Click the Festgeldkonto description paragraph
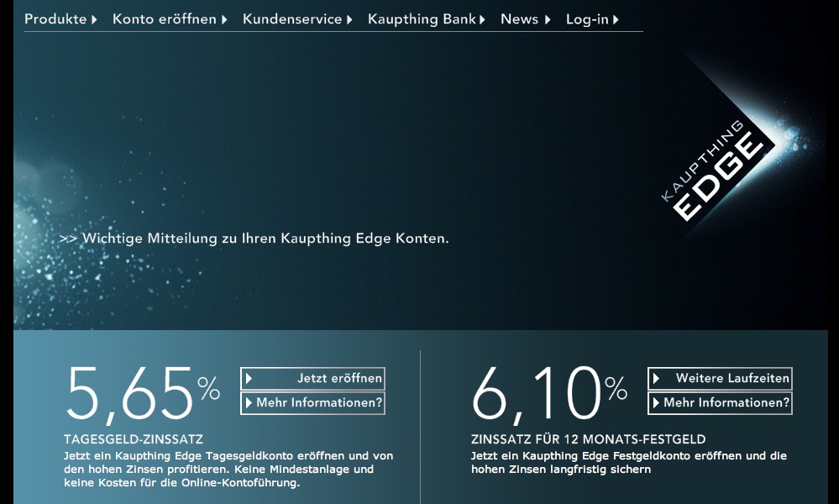The width and height of the screenshot is (839, 504). pyautogui.click(x=629, y=463)
